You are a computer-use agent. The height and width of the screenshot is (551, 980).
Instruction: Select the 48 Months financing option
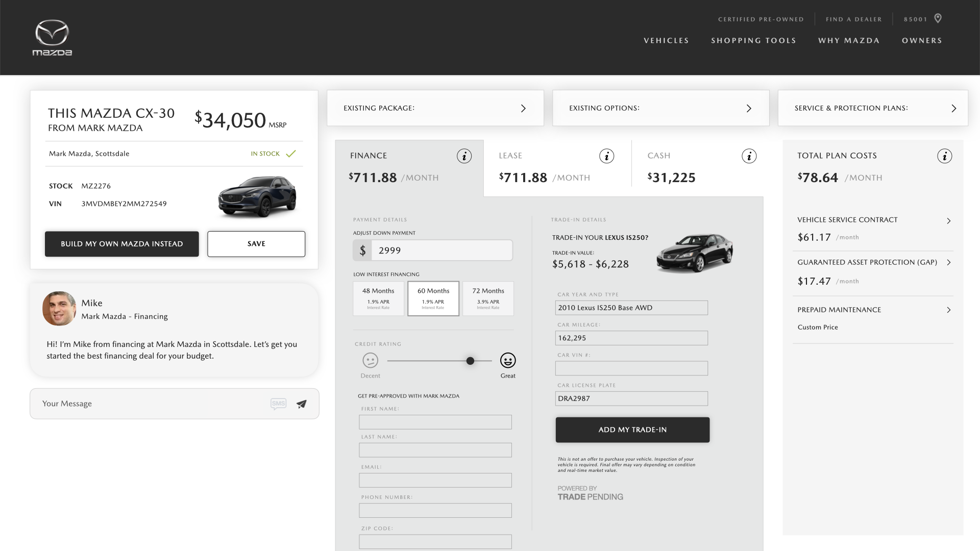[x=378, y=298]
